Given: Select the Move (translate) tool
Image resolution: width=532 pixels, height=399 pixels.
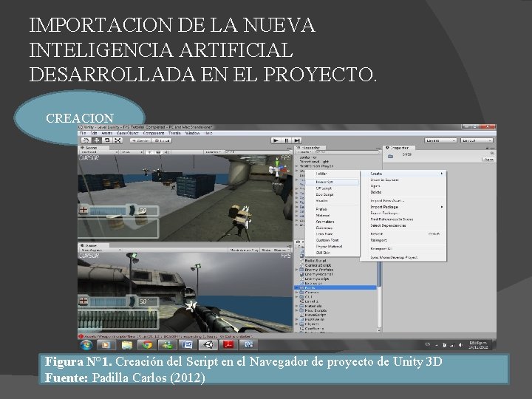Looking at the screenshot, I should click(x=96, y=140).
